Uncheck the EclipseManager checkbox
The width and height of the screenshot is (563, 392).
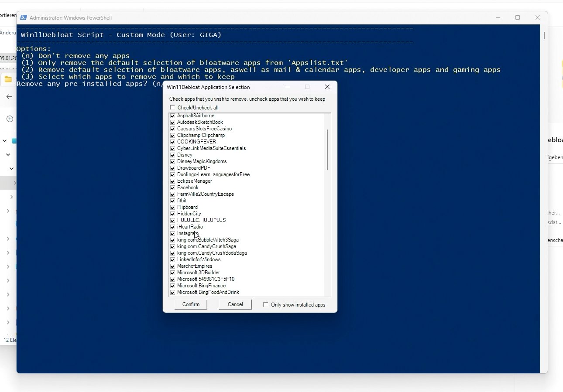173,181
